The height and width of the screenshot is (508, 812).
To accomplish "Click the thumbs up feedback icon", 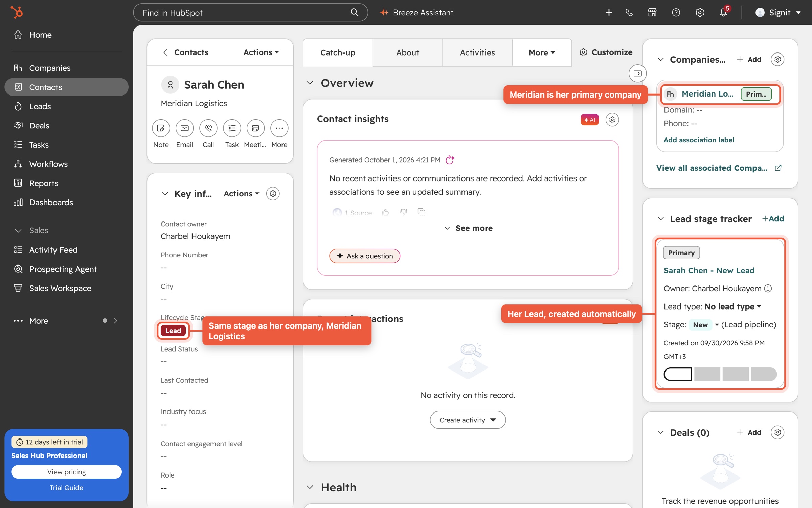I will (x=385, y=212).
